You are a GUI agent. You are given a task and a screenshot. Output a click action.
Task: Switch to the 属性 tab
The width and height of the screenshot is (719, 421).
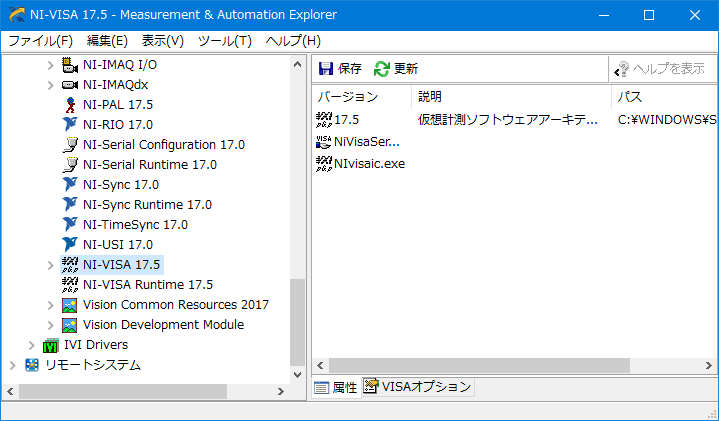pyautogui.click(x=337, y=388)
